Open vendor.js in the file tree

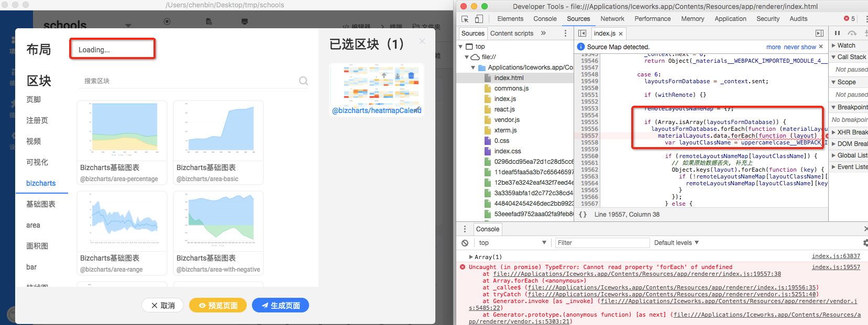506,120
